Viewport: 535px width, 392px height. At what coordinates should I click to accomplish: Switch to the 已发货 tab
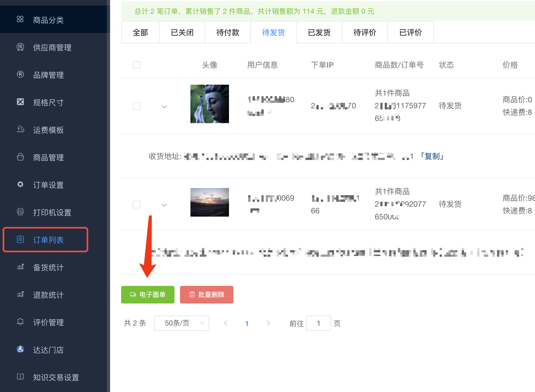(x=319, y=32)
